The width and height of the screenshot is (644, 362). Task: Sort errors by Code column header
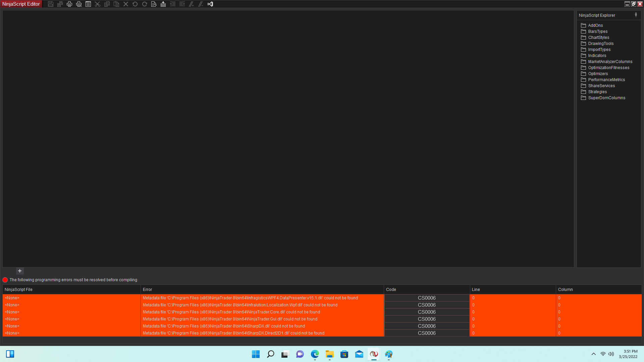tap(391, 290)
